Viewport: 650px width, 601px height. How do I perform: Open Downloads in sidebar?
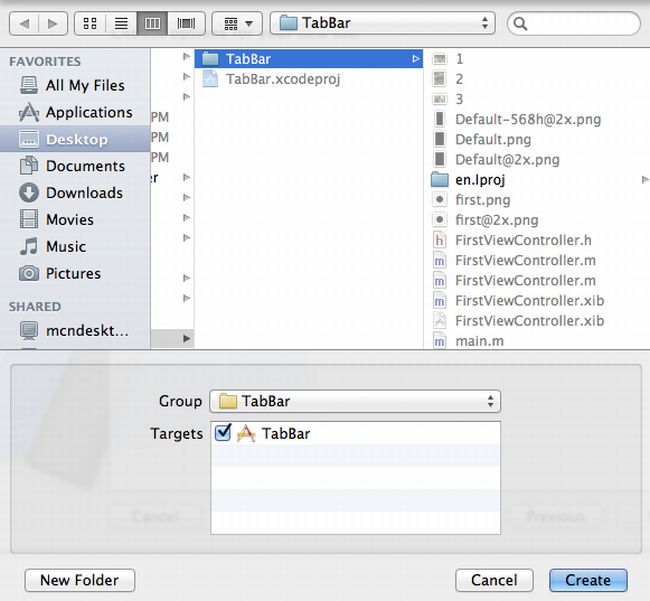[75, 193]
